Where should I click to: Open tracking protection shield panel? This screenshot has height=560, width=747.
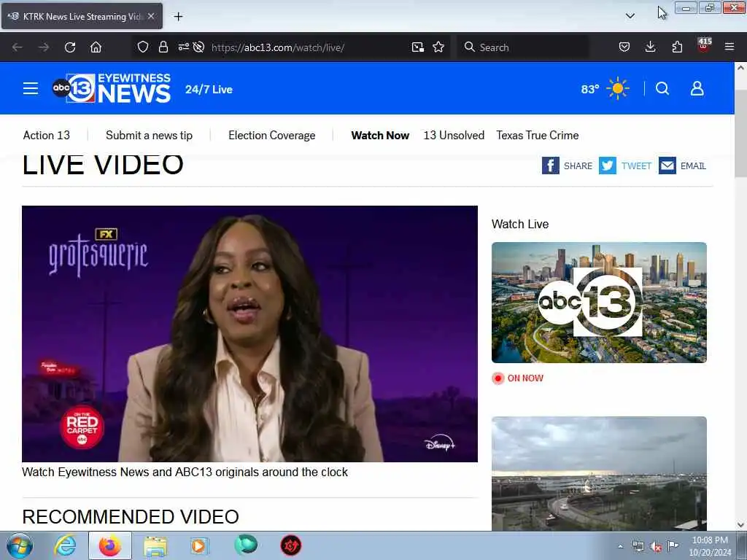143,47
